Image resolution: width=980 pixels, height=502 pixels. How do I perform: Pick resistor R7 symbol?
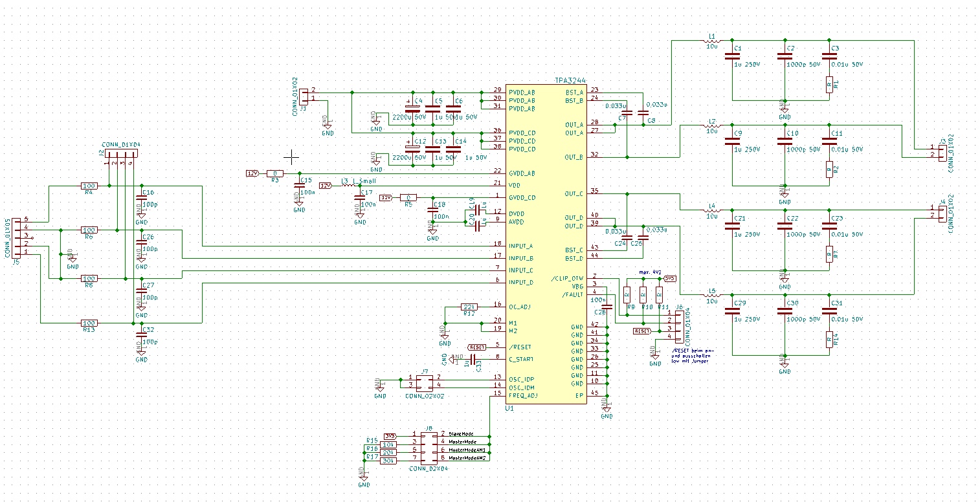tap(829, 254)
